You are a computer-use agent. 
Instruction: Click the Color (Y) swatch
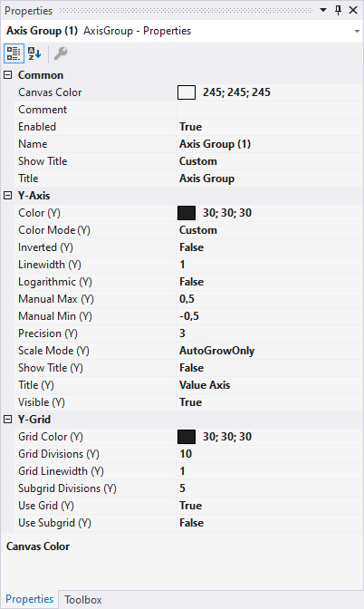187,213
